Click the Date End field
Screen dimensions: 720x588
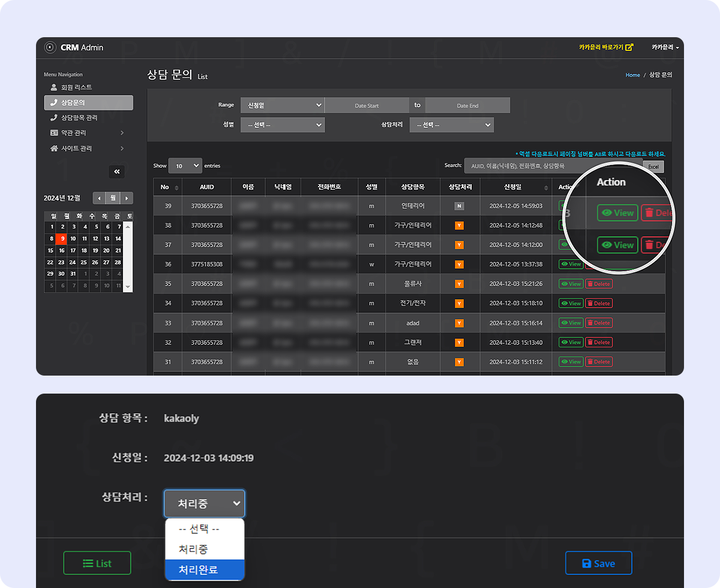point(467,105)
